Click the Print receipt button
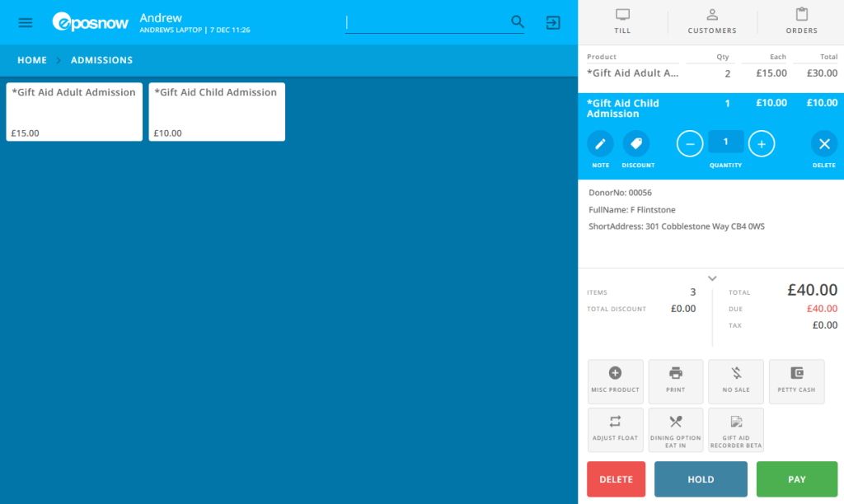This screenshot has height=504, width=844. click(x=676, y=380)
